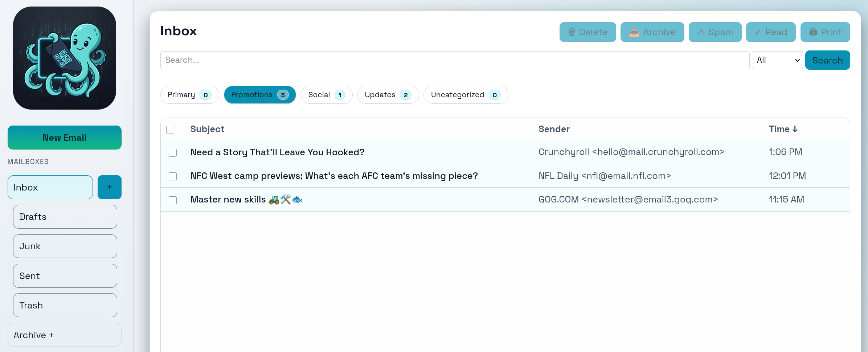This screenshot has height=352, width=868.
Task: Open the Inbox mailbox
Action: point(50,187)
